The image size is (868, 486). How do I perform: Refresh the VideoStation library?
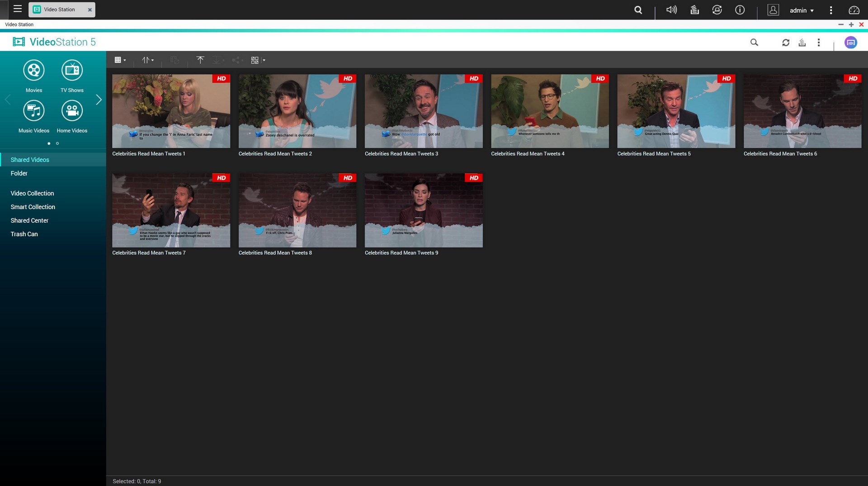[x=786, y=43]
